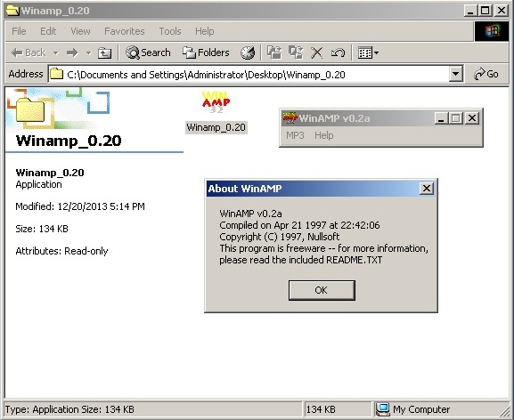Image resolution: width=514 pixels, height=420 pixels.
Task: Open the Tools menu
Action: (x=170, y=31)
